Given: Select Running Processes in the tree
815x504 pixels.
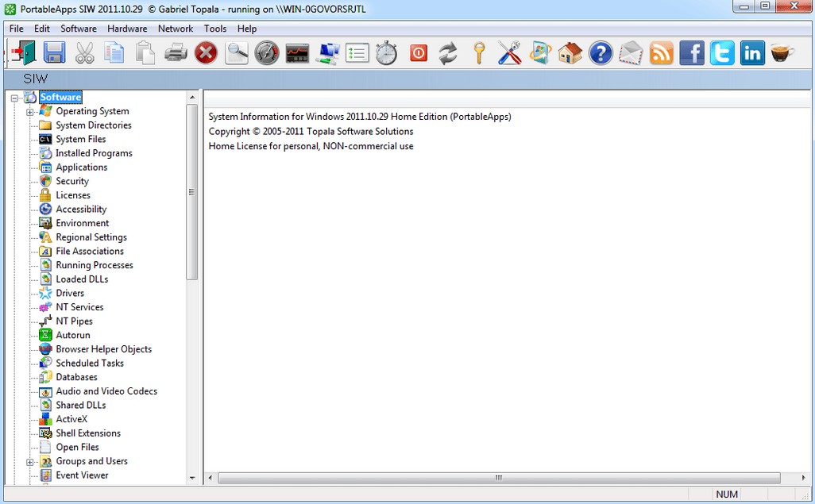Looking at the screenshot, I should 95,266.
